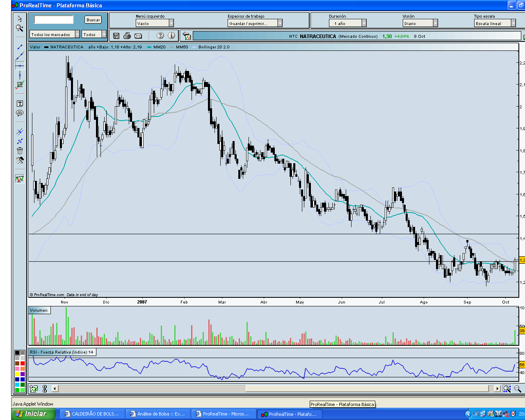The image size is (525, 420).
Task: Select the horizontal line tool
Action: click(20, 66)
